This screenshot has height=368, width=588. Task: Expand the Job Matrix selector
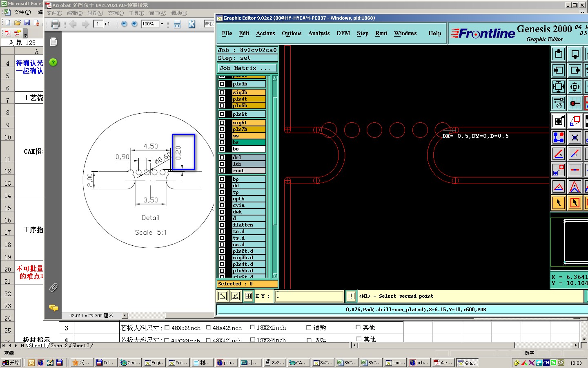point(247,68)
